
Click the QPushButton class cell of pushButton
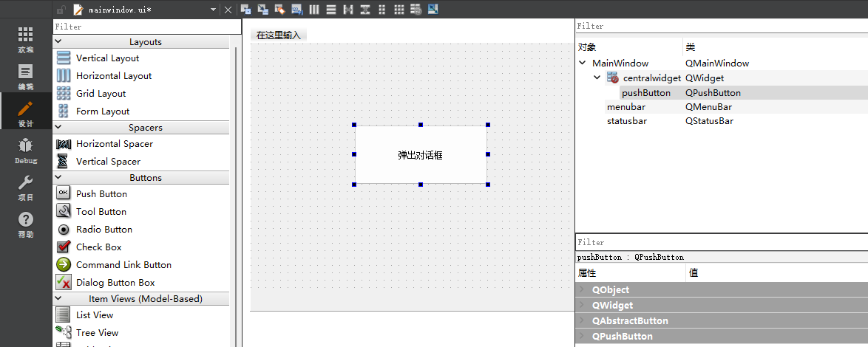713,93
